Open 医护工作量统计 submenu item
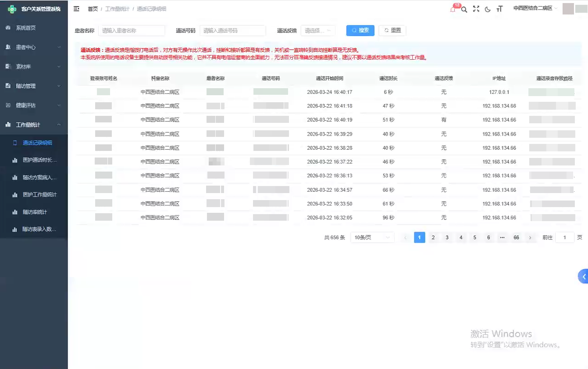Image resolution: width=588 pixels, height=369 pixels. coord(39,194)
